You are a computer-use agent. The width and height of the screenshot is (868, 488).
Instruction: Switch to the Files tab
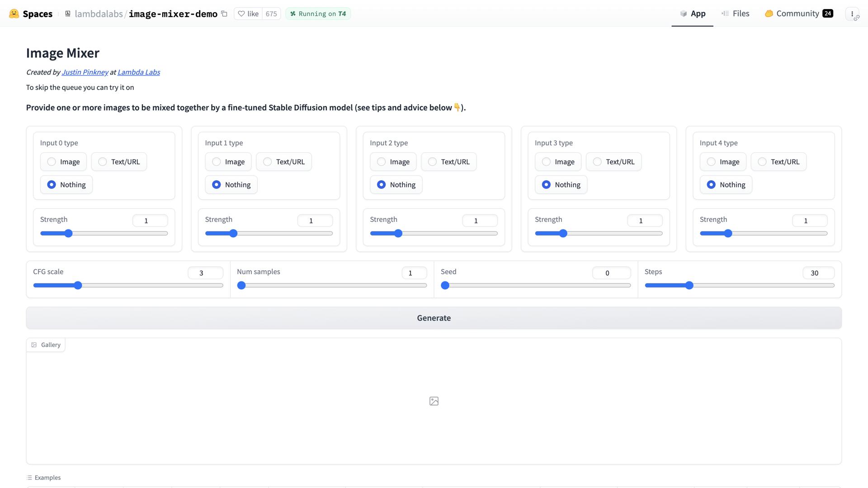coord(736,14)
